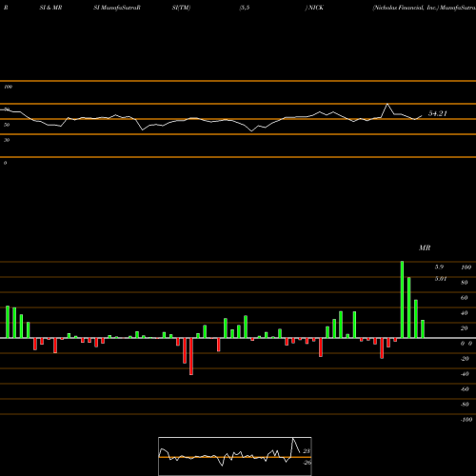Click the RSI line peak near level 70

coord(387,104)
